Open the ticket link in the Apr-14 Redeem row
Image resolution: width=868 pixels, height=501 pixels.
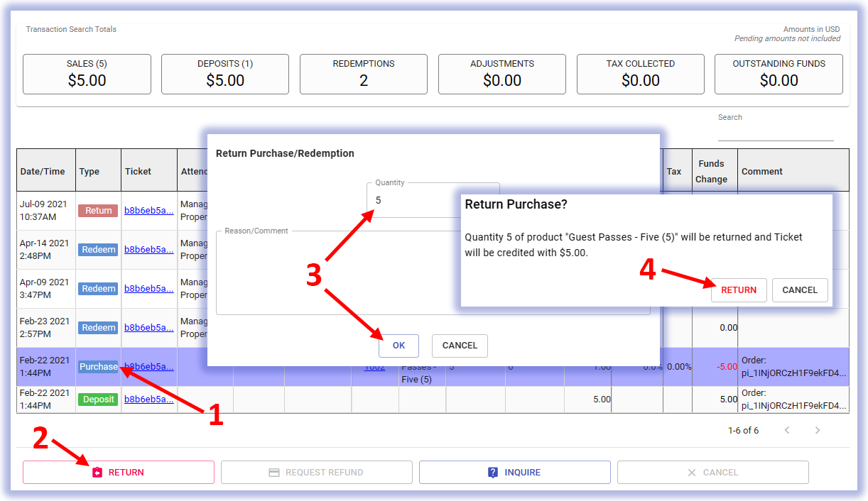(x=149, y=250)
